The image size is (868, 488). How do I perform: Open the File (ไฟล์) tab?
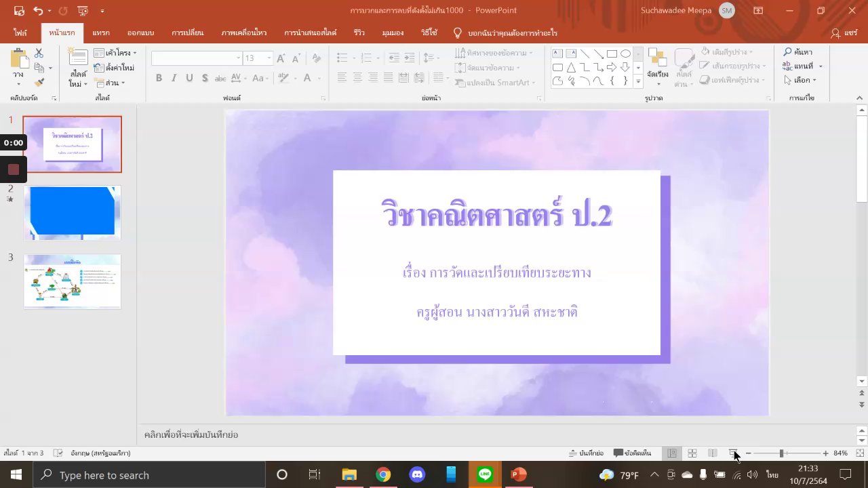coord(20,33)
